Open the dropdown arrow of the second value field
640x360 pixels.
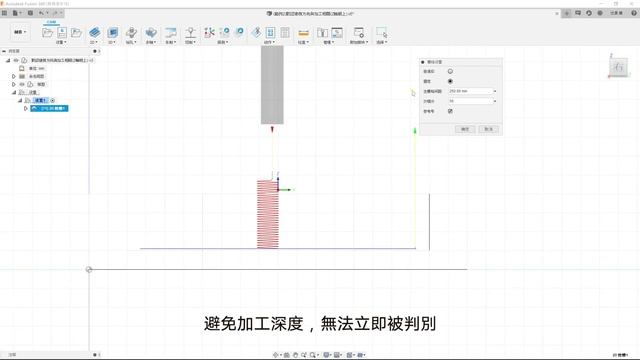[x=495, y=101]
